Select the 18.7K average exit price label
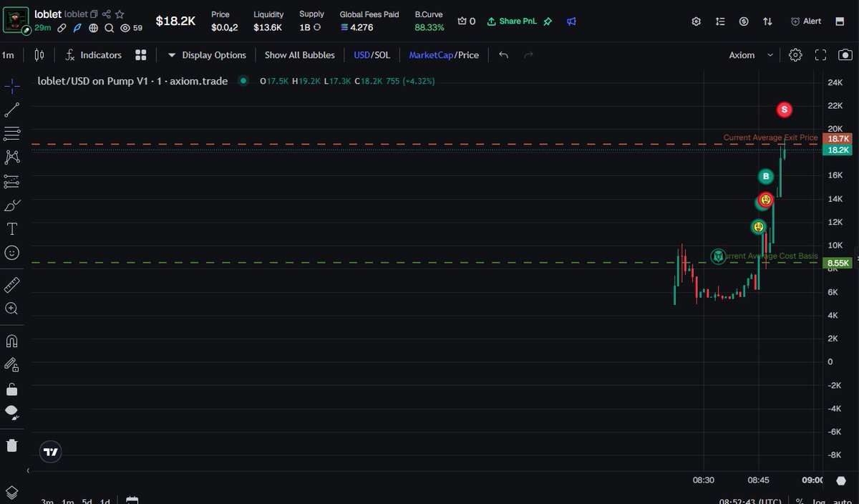859x504 pixels. click(x=838, y=138)
